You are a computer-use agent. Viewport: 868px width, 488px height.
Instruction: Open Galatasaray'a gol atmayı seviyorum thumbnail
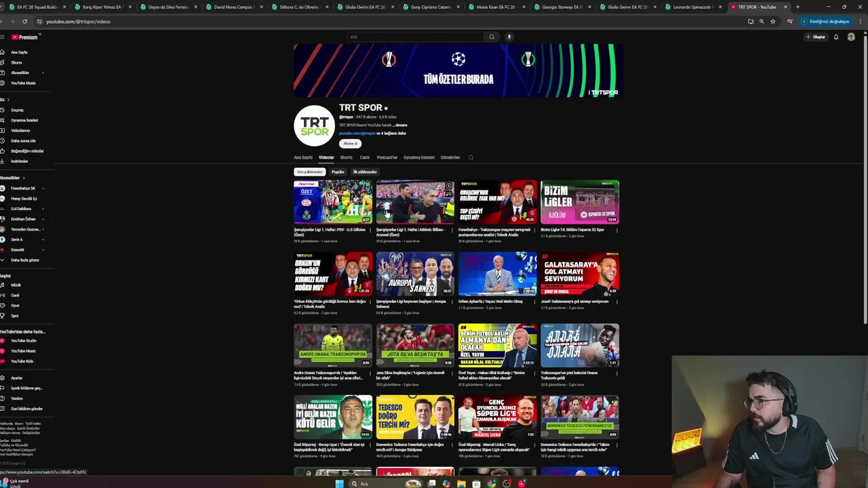(x=580, y=274)
